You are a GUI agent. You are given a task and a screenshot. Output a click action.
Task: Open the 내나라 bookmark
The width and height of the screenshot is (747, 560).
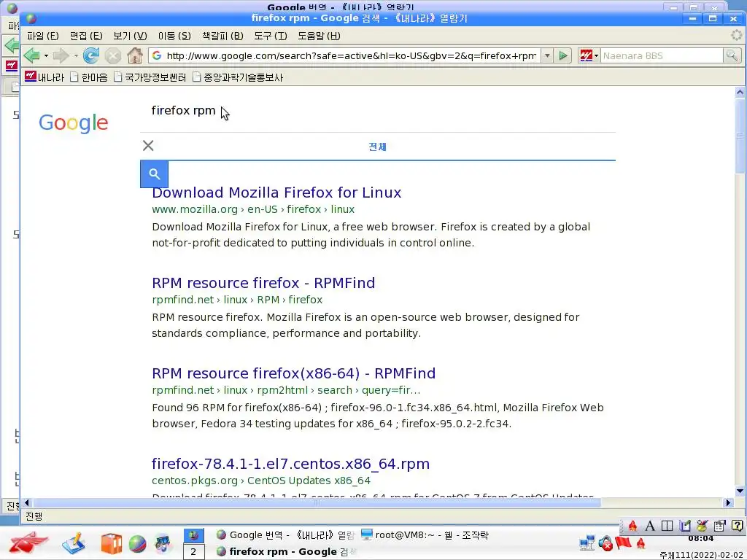(x=44, y=77)
